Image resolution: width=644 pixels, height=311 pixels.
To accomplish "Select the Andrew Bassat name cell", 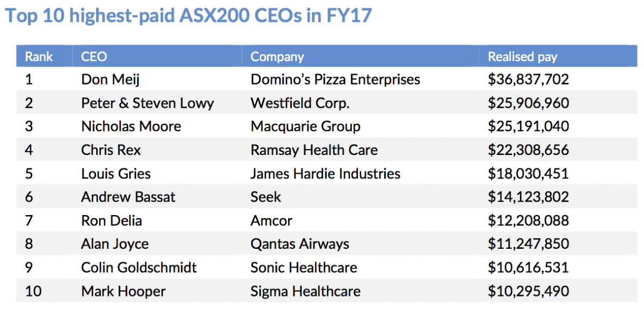I will click(x=128, y=197).
